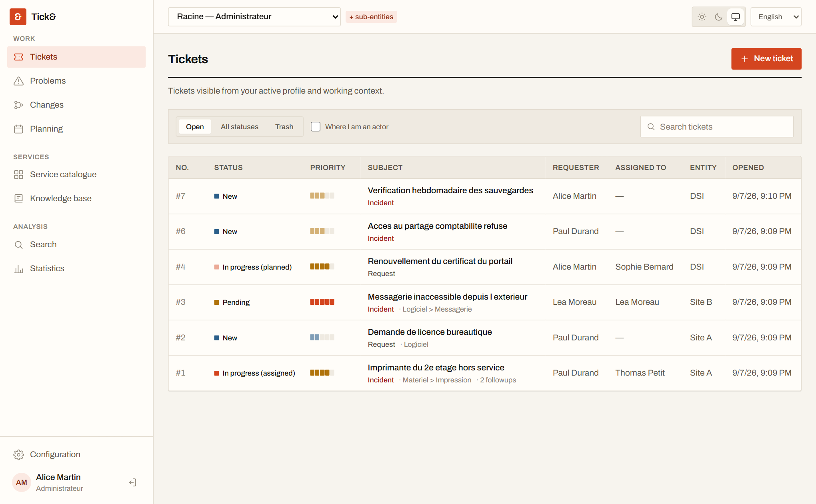Switch to dark theme moon icon
The width and height of the screenshot is (816, 504).
719,17
